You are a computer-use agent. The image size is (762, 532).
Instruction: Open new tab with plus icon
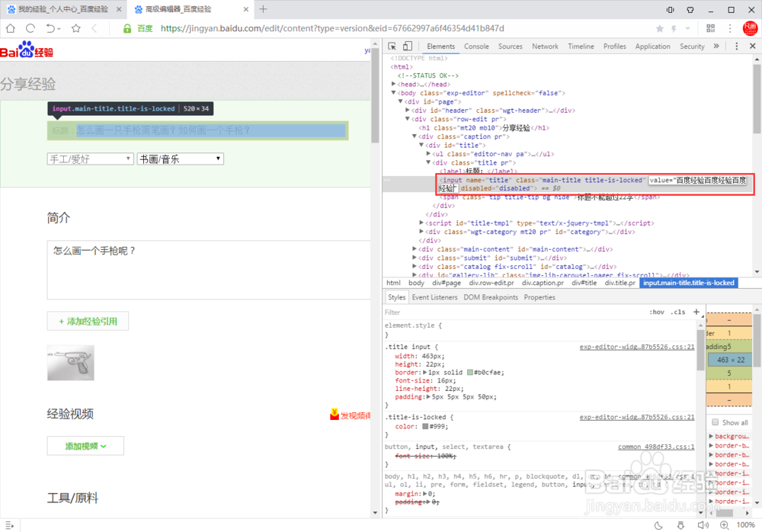pyautogui.click(x=263, y=8)
